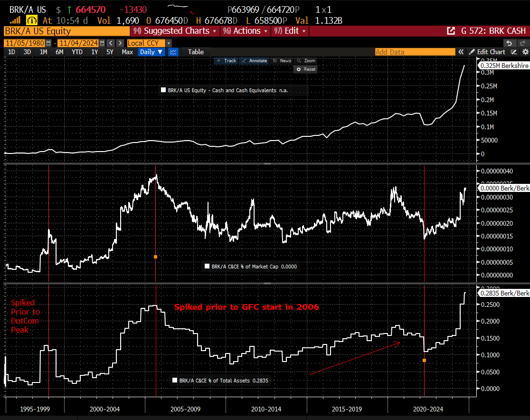
Task: Click the BRK/A US Equity security field
Action: [67, 31]
